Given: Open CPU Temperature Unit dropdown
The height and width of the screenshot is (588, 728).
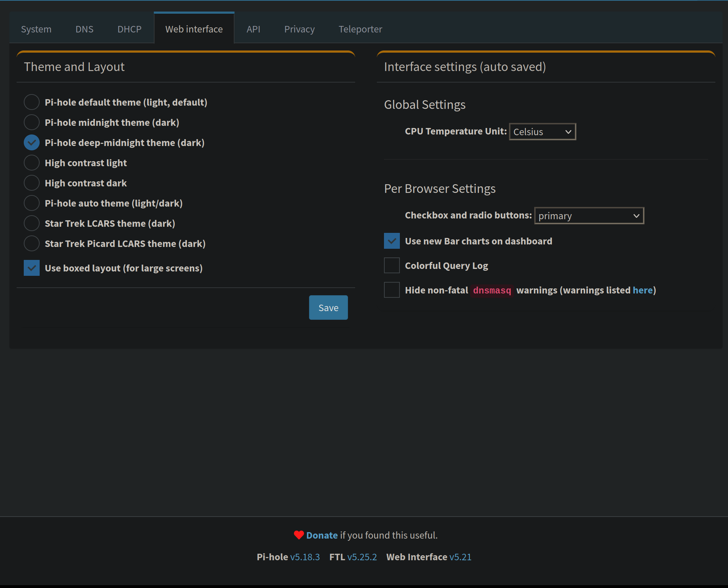Looking at the screenshot, I should [x=542, y=132].
